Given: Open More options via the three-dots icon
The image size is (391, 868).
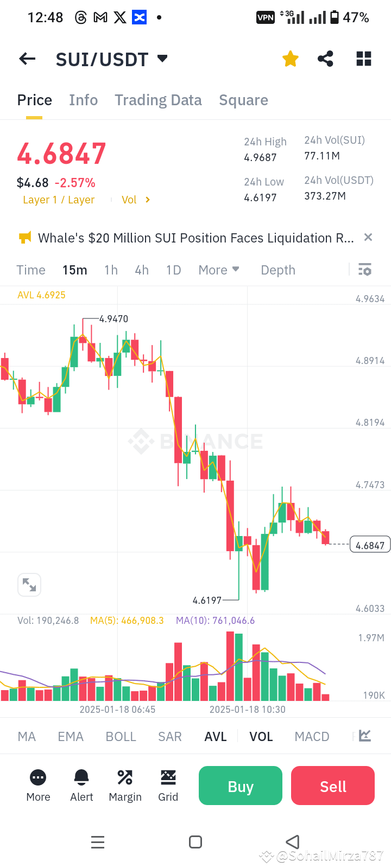Looking at the screenshot, I should pos(37,778).
